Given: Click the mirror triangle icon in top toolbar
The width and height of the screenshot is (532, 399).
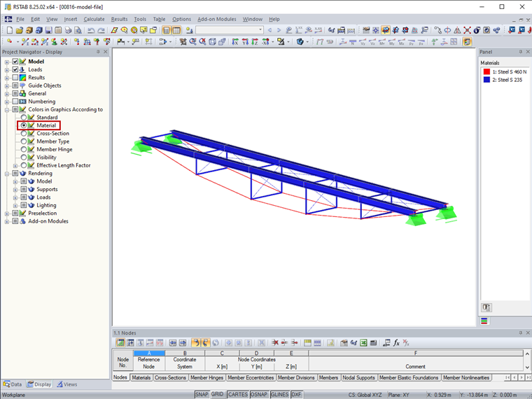Looking at the screenshot, I should (457, 30).
